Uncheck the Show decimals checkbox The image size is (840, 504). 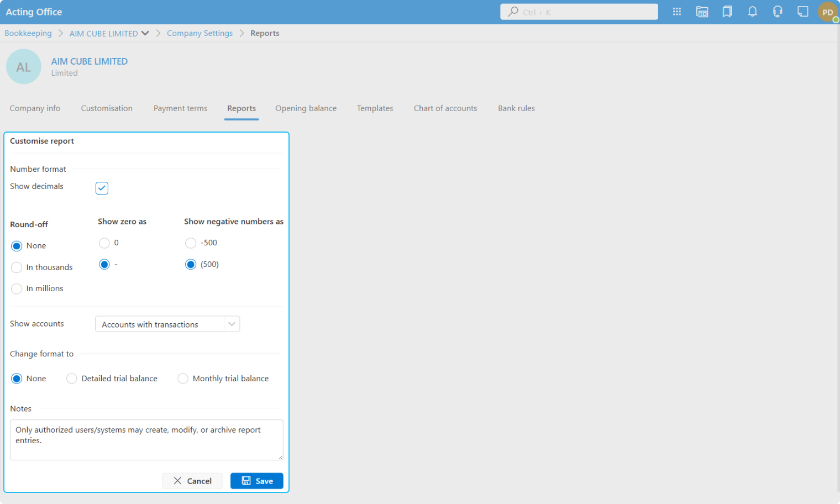[x=102, y=188]
